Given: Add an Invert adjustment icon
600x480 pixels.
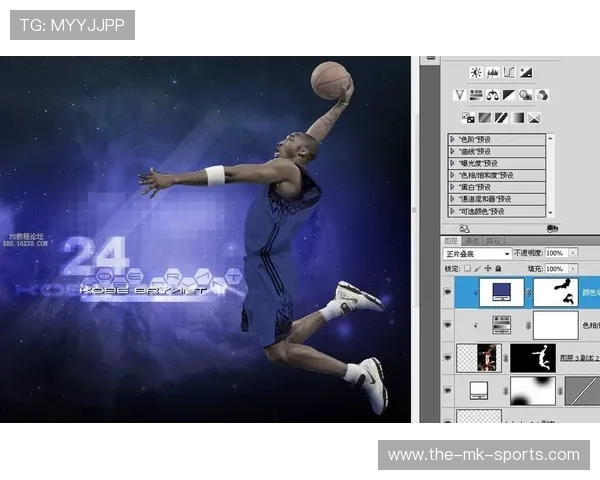Looking at the screenshot, I should point(468,118).
